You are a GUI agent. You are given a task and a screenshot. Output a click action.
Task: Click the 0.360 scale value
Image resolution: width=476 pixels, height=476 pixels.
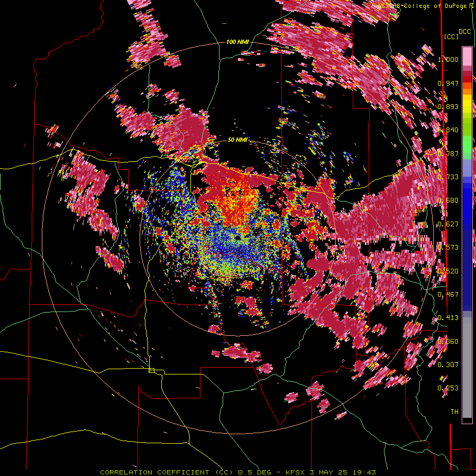pyautogui.click(x=448, y=342)
